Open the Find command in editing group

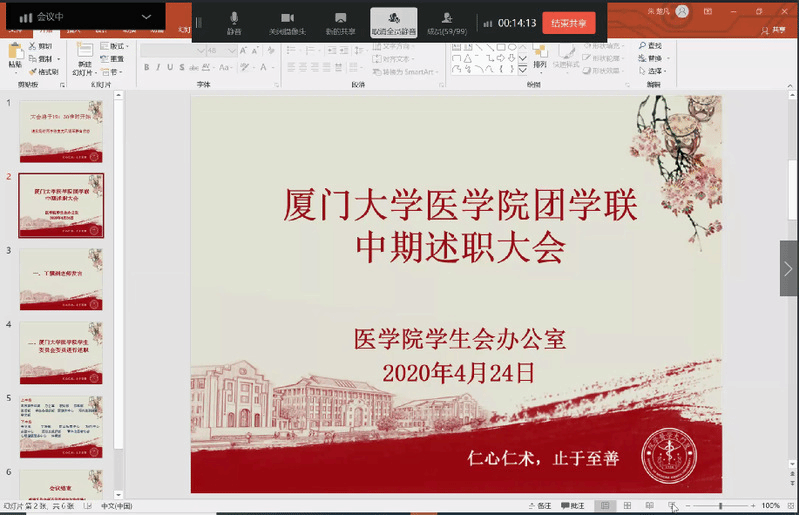[654, 46]
